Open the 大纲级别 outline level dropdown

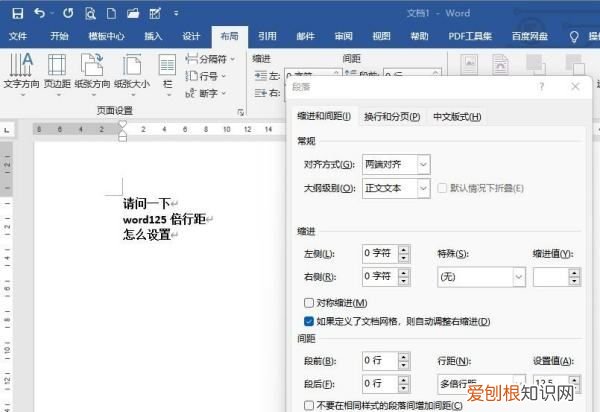click(423, 188)
